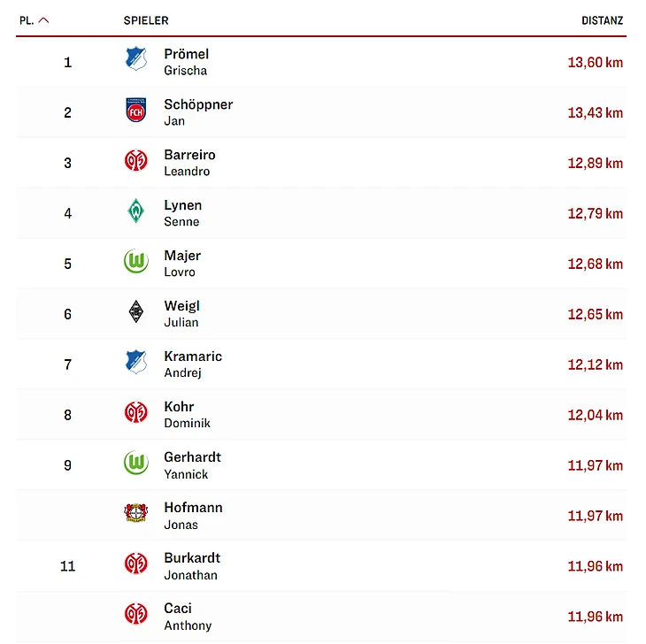Open player Kramaric Andrej
Image resolution: width=646 pixels, height=644 pixels.
(193, 364)
